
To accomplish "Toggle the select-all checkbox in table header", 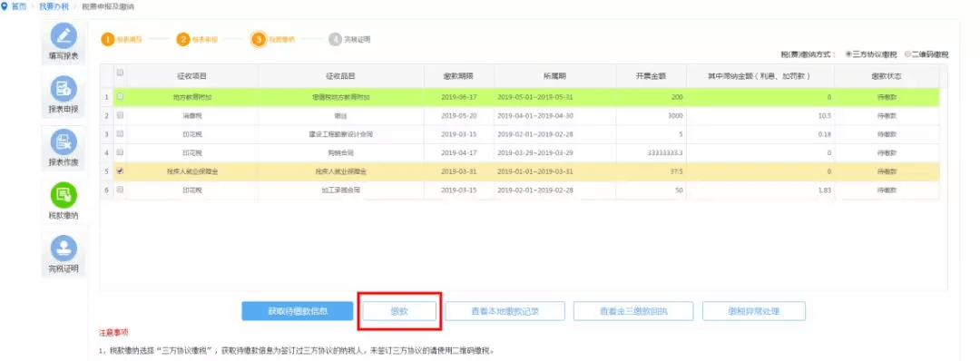I will point(120,73).
